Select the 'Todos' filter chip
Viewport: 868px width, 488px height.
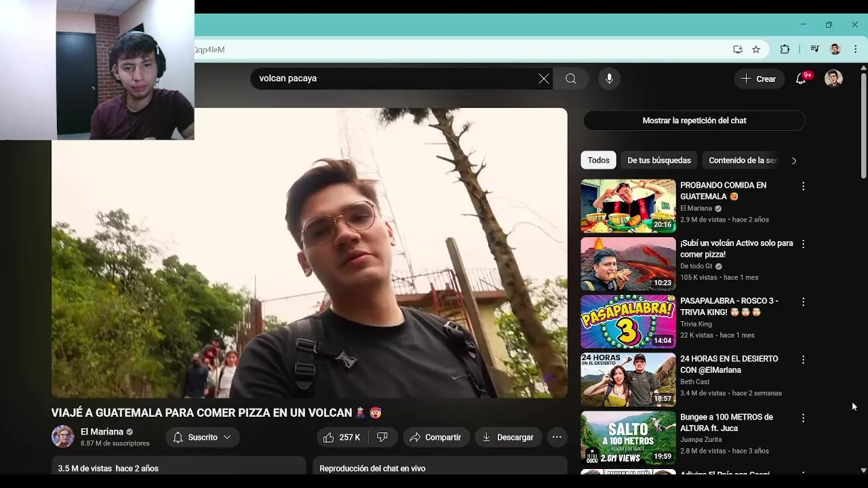[598, 161]
